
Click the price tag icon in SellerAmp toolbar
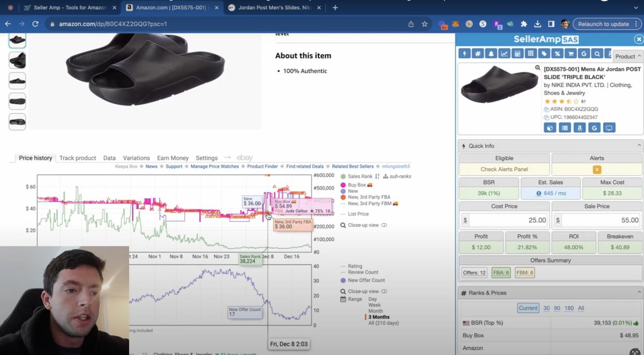[544, 54]
